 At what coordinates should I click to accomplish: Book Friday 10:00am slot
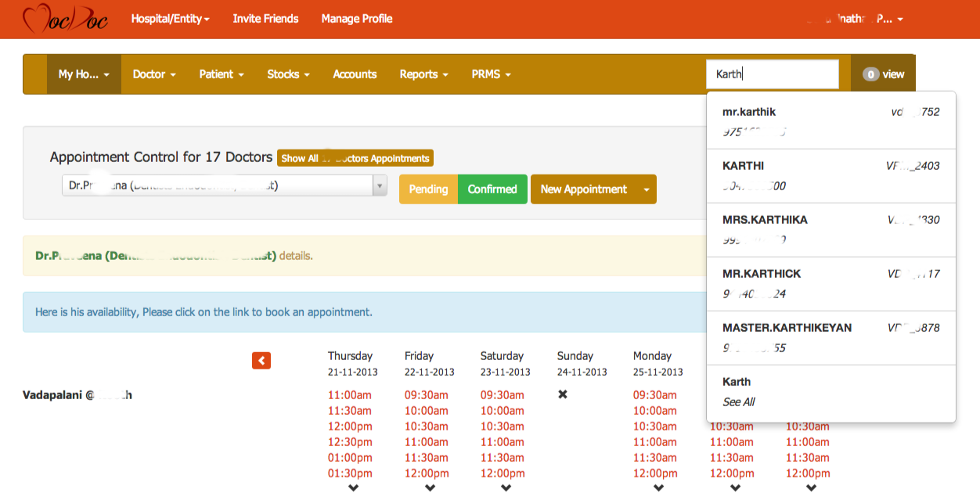(x=427, y=411)
